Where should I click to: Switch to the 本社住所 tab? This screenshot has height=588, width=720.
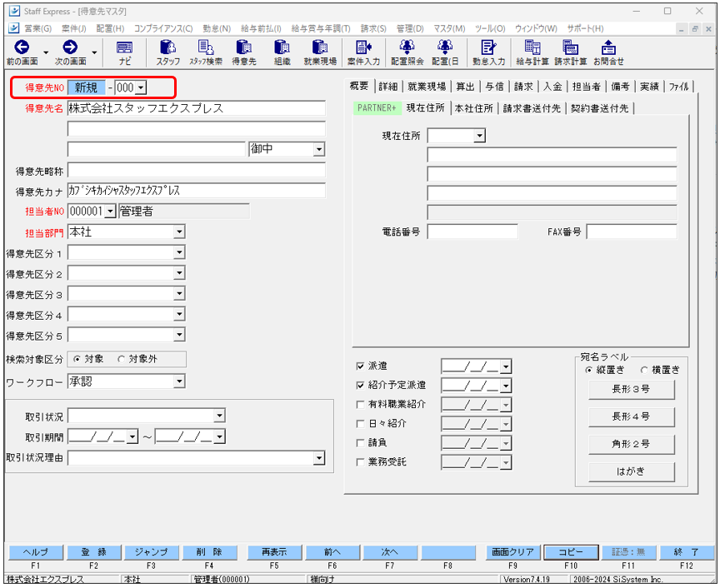(x=473, y=108)
